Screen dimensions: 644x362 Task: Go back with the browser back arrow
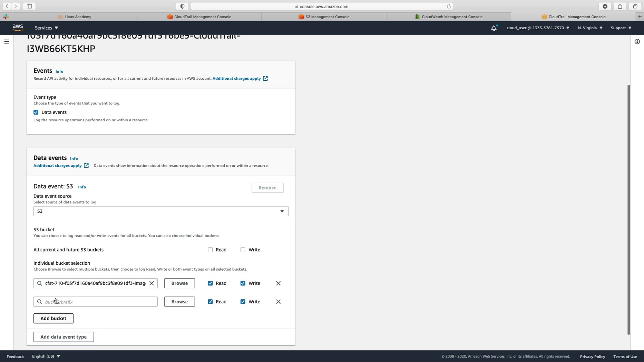(x=7, y=6)
